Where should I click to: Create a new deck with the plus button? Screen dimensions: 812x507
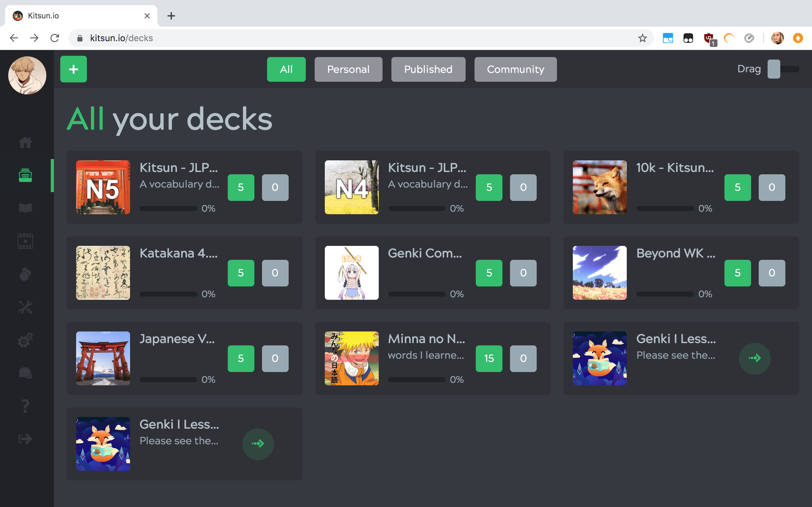coord(73,69)
